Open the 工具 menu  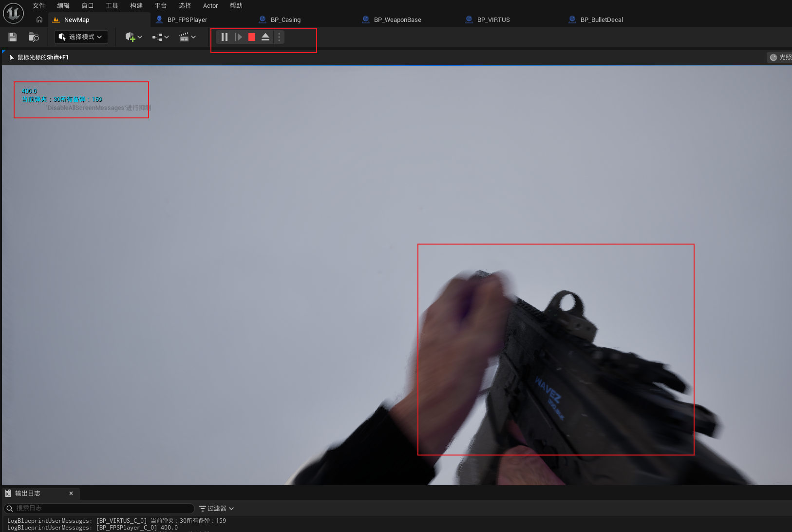pyautogui.click(x=112, y=6)
